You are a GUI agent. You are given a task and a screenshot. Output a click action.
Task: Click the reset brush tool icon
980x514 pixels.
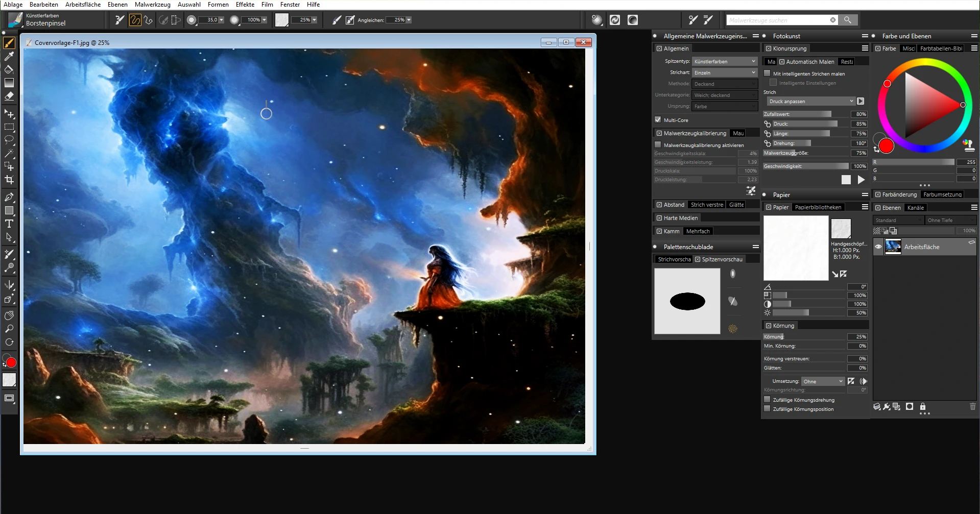coord(120,20)
